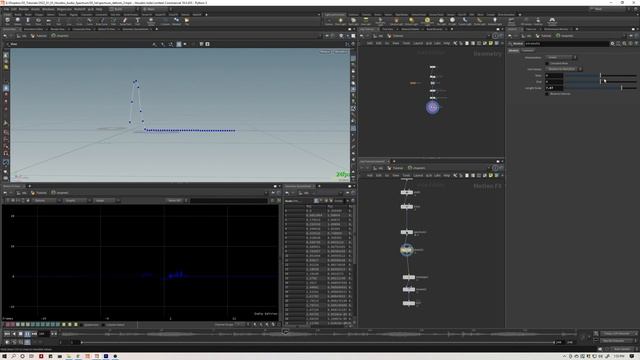Select the Platonic Solids shelf tool
Viewport: 640px width, 360px height.
point(151,21)
